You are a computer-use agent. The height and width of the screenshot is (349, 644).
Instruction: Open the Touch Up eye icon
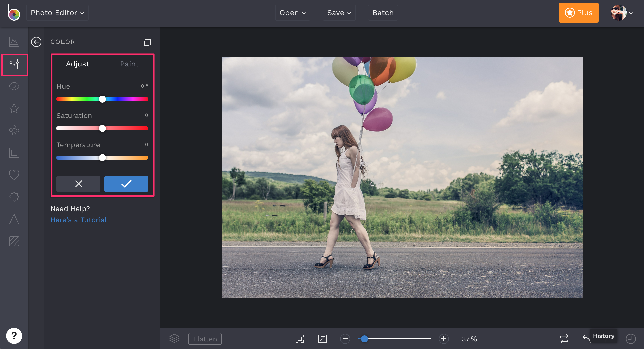(14, 86)
